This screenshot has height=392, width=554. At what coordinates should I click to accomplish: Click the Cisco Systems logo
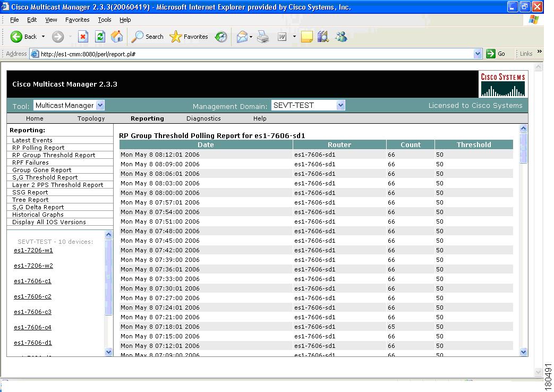[x=503, y=84]
